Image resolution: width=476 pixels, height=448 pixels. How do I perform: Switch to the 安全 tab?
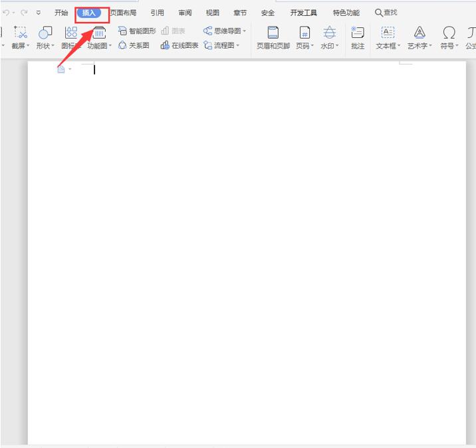coord(268,13)
